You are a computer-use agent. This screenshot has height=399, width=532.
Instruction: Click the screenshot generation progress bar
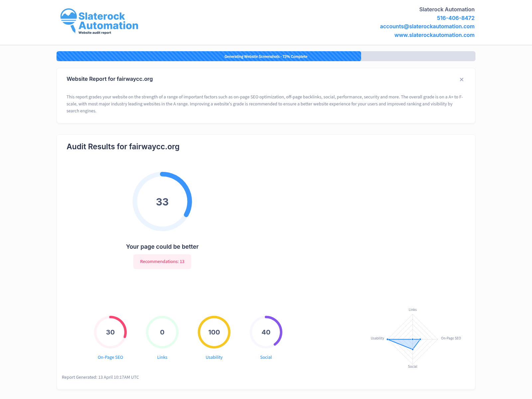pos(266,56)
